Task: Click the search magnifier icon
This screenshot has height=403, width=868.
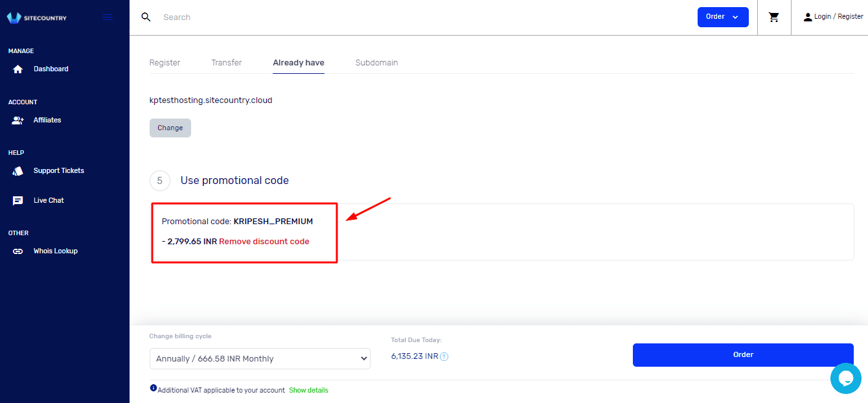Action: pos(146,17)
